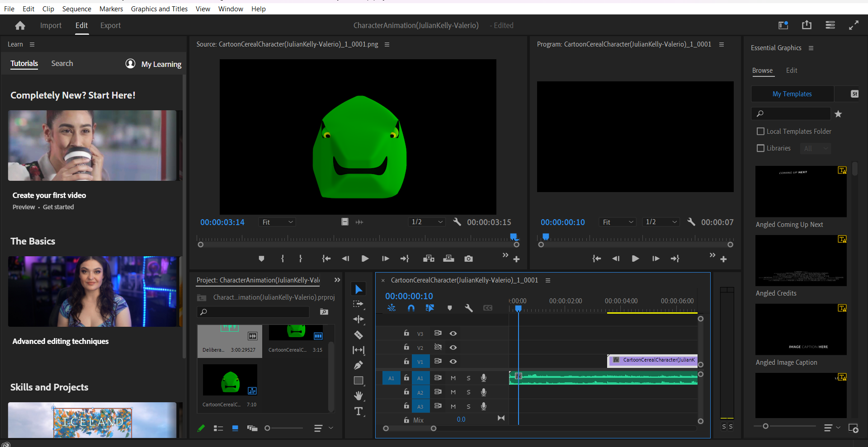Toggle V3 track output eye

coord(453,334)
